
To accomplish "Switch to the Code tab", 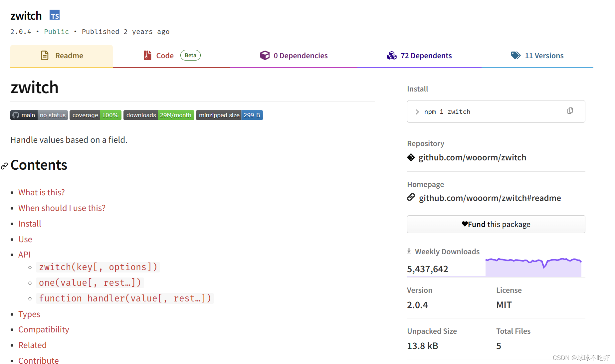I will [x=171, y=56].
